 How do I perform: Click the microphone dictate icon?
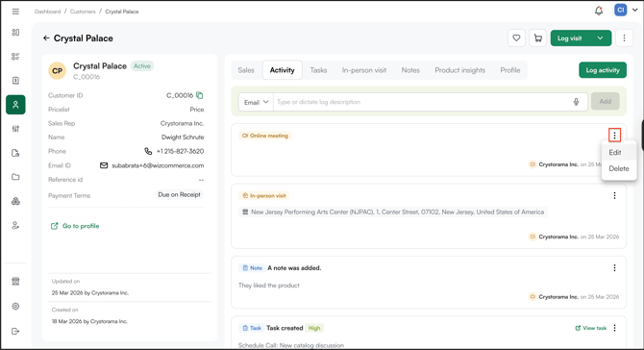pyautogui.click(x=576, y=102)
